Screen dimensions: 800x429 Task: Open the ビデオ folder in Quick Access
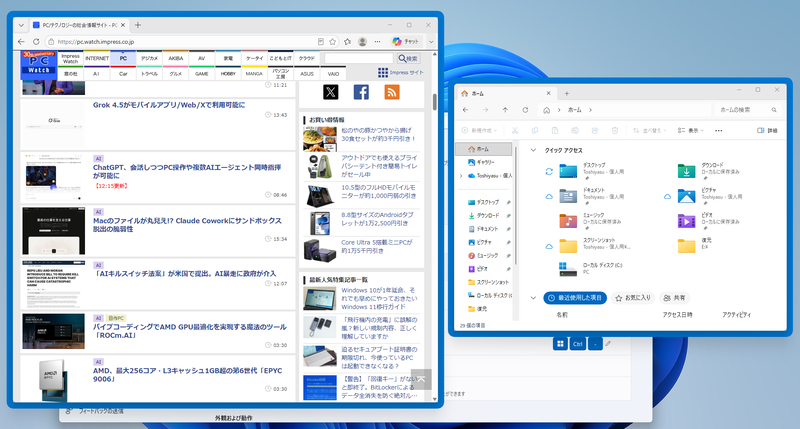pos(709,220)
